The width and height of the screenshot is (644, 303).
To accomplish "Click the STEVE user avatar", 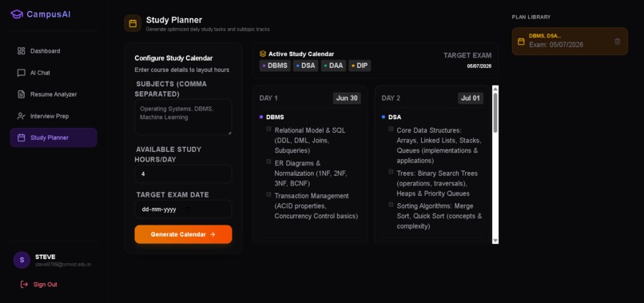I will click(22, 261).
